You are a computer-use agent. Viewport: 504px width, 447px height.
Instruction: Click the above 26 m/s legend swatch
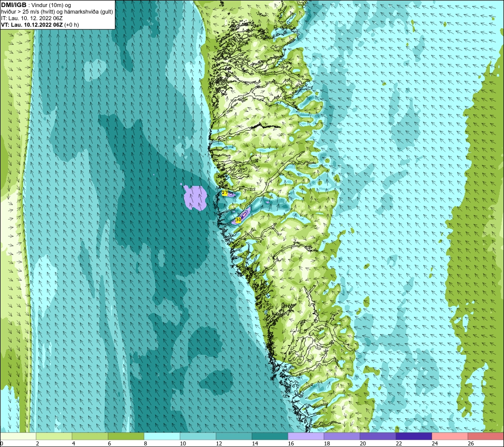486,436
